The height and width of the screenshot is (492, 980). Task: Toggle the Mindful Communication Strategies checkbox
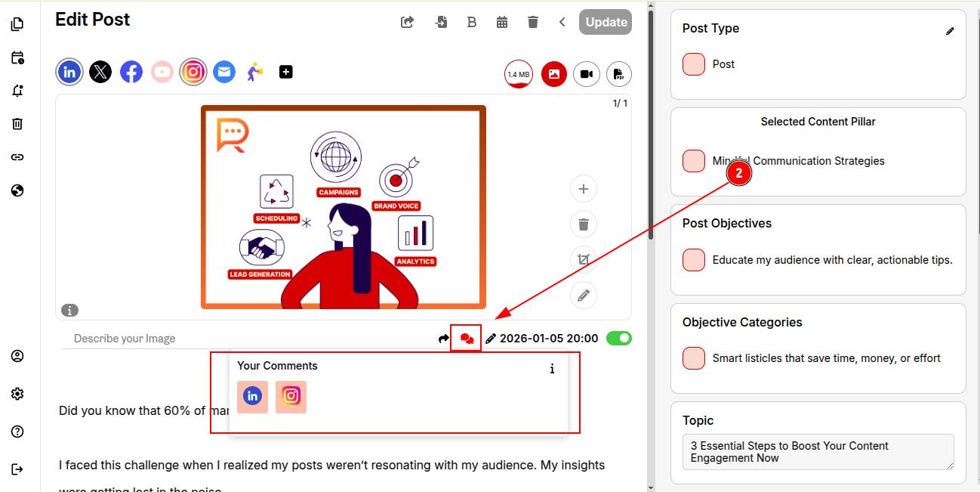[x=693, y=161]
